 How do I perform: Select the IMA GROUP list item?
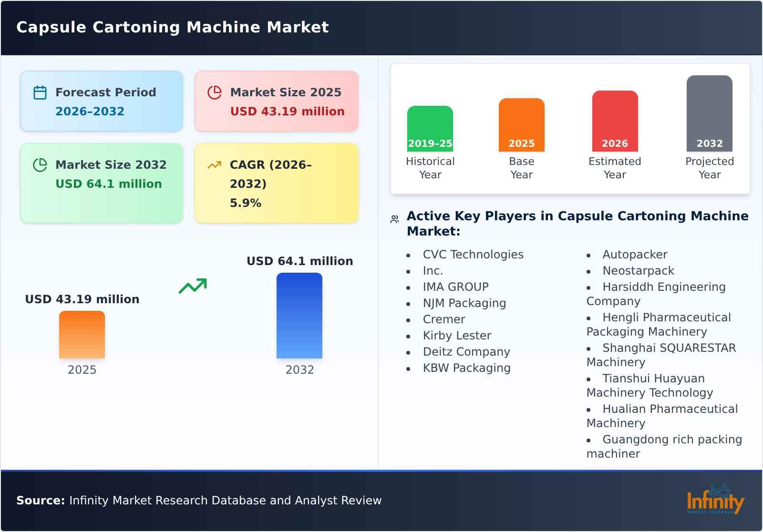pyautogui.click(x=455, y=287)
